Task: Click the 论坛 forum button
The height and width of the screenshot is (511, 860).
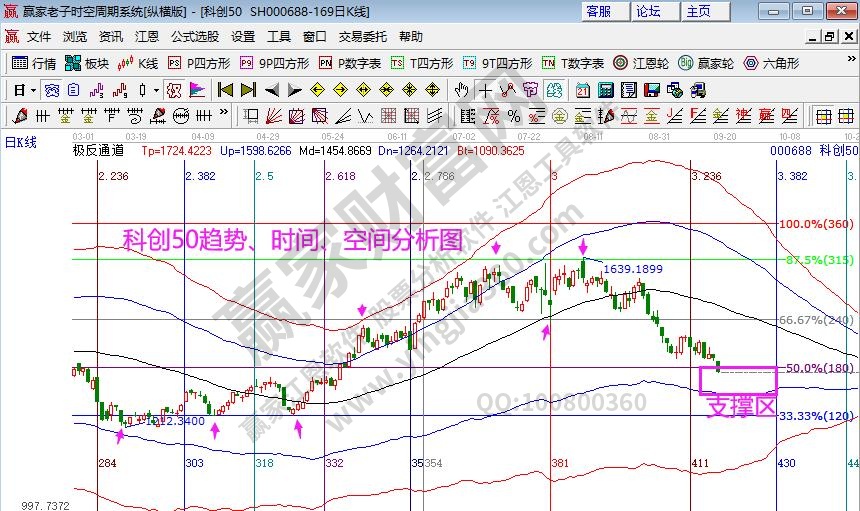Action: click(x=648, y=11)
